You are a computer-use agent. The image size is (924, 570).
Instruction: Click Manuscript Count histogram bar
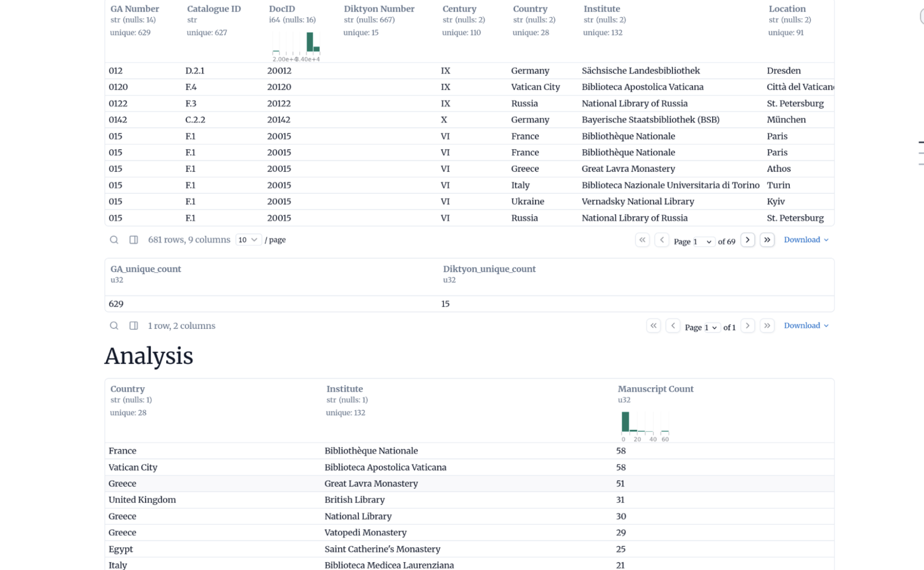625,422
